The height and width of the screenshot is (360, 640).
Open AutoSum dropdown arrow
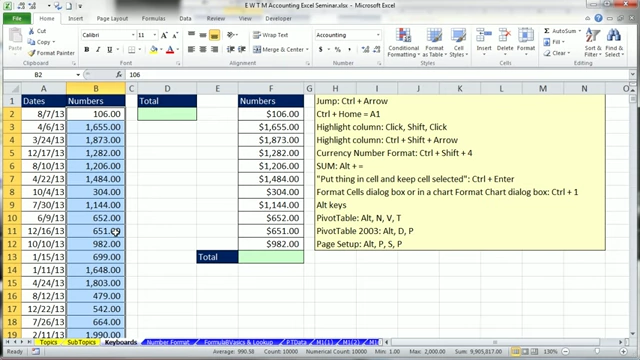click(x=580, y=31)
